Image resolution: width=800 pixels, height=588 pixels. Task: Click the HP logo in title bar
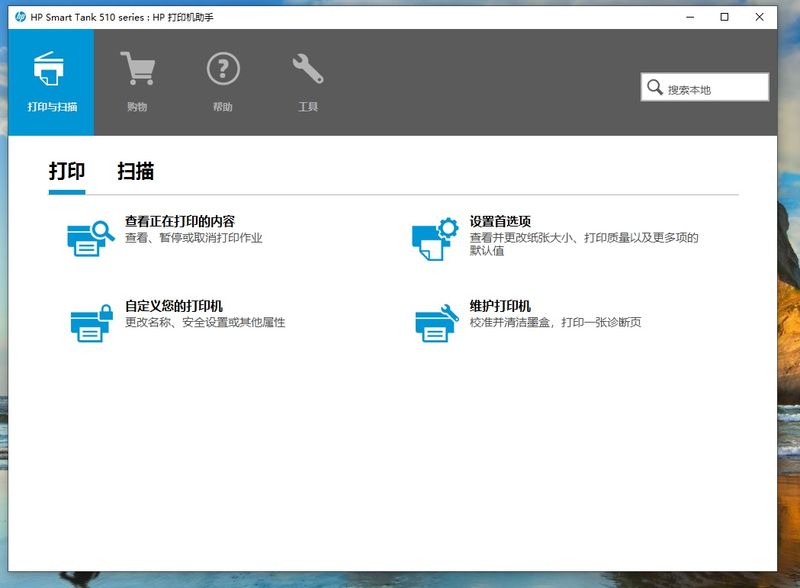20,17
